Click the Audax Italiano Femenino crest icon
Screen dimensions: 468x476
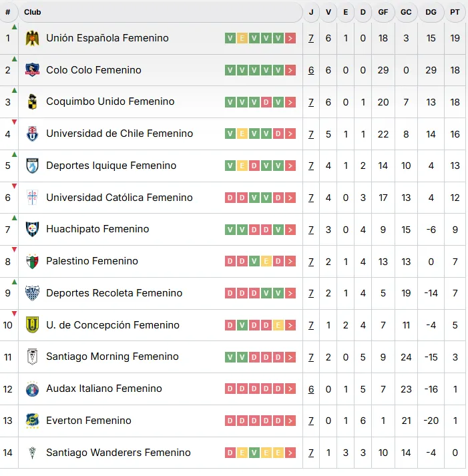pos(32,389)
